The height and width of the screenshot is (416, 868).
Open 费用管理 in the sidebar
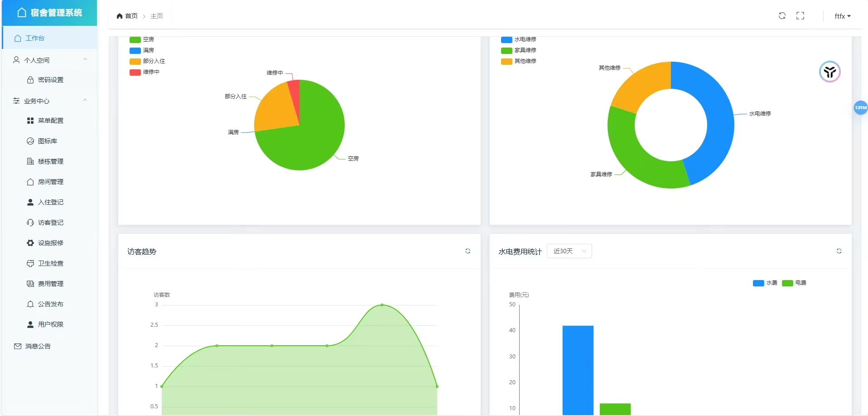point(51,284)
